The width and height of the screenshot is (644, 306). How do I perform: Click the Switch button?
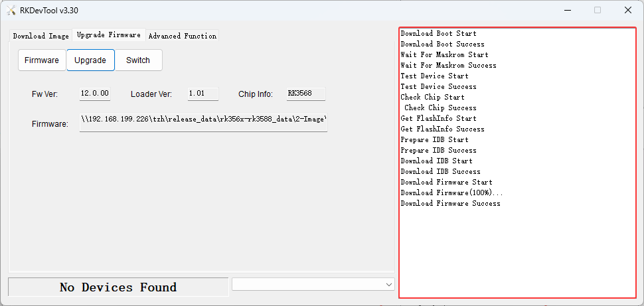pyautogui.click(x=138, y=60)
